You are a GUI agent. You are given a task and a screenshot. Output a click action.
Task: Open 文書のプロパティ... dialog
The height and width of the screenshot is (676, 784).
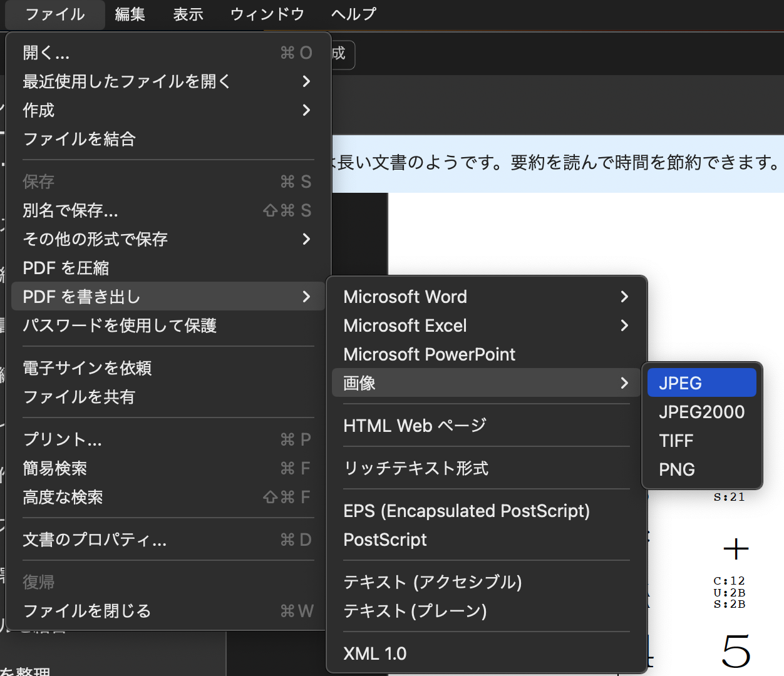168,540
